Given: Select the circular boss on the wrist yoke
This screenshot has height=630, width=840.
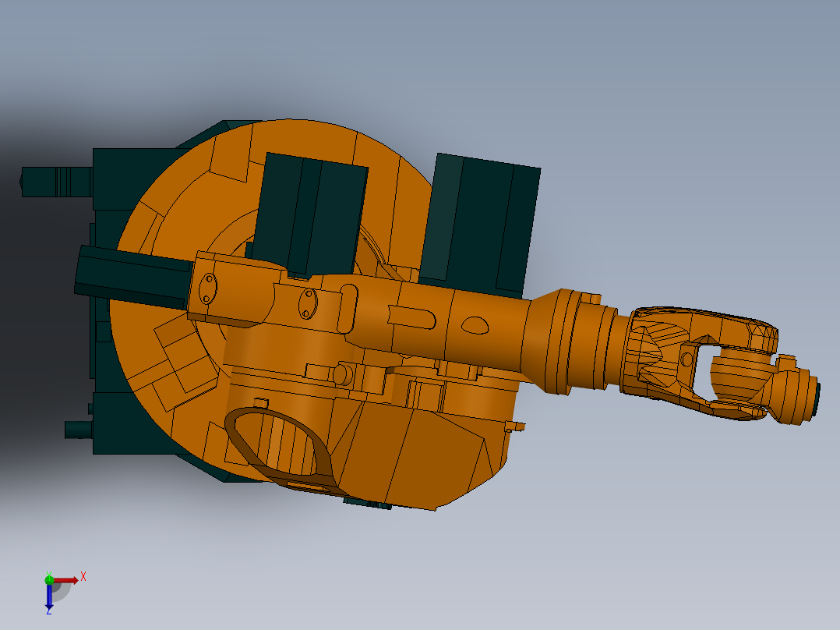Looking at the screenshot, I should (x=688, y=359).
